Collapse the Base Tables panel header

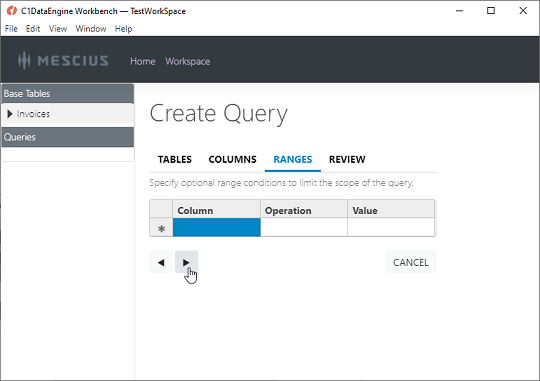tap(68, 93)
